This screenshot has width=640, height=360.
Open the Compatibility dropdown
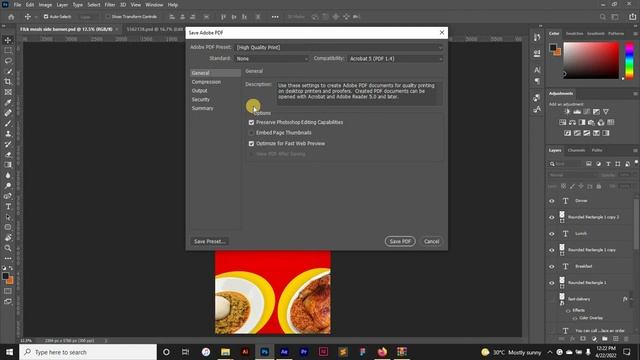[x=396, y=59]
